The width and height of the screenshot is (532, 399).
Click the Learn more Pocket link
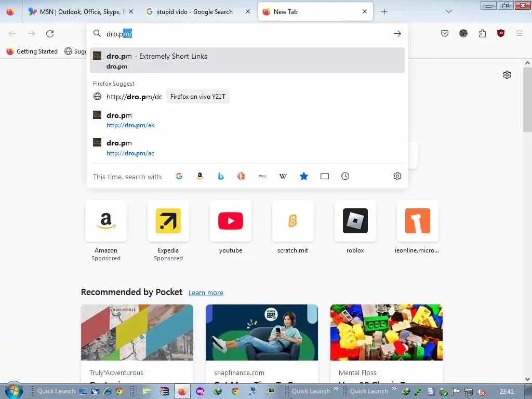(x=206, y=293)
